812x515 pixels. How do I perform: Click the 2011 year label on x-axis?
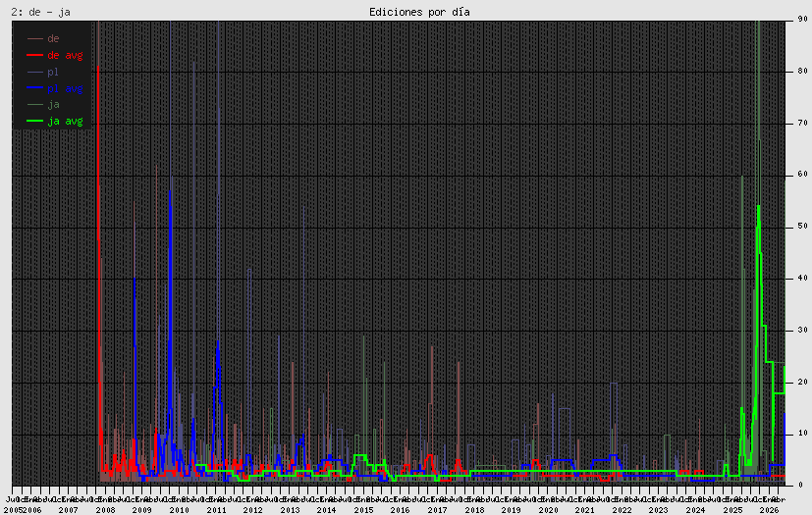coord(216,510)
